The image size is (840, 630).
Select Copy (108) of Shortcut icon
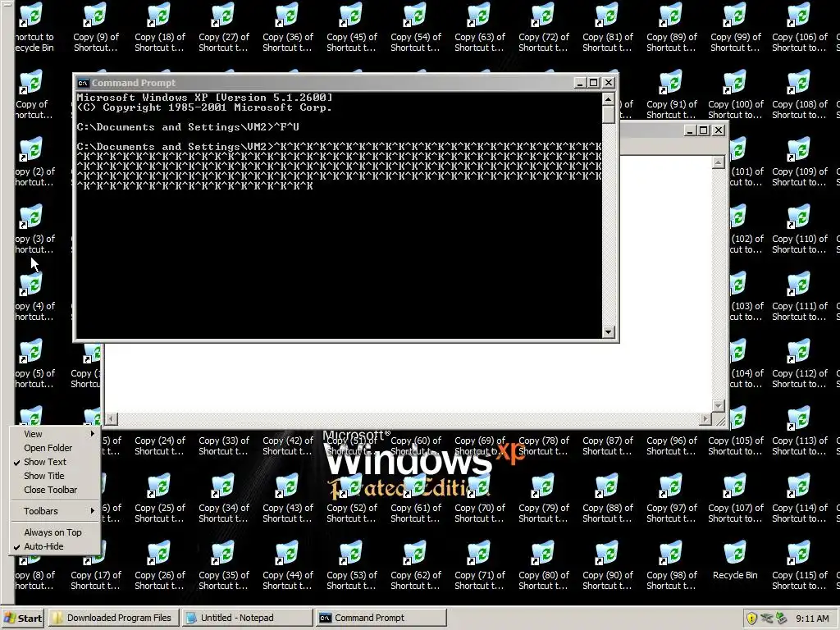coord(799,94)
